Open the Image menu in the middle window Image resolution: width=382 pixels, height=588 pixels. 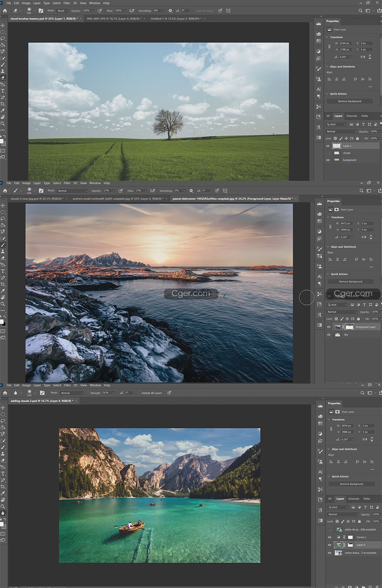pos(26,183)
